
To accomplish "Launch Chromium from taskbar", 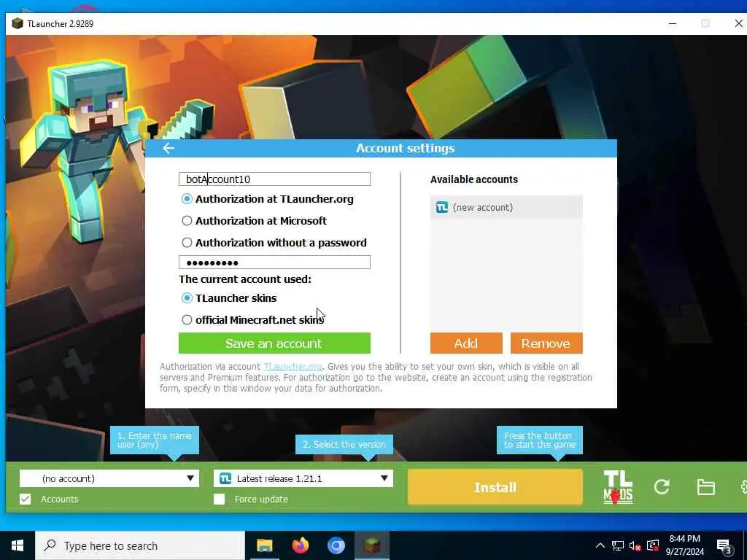I will point(336,545).
